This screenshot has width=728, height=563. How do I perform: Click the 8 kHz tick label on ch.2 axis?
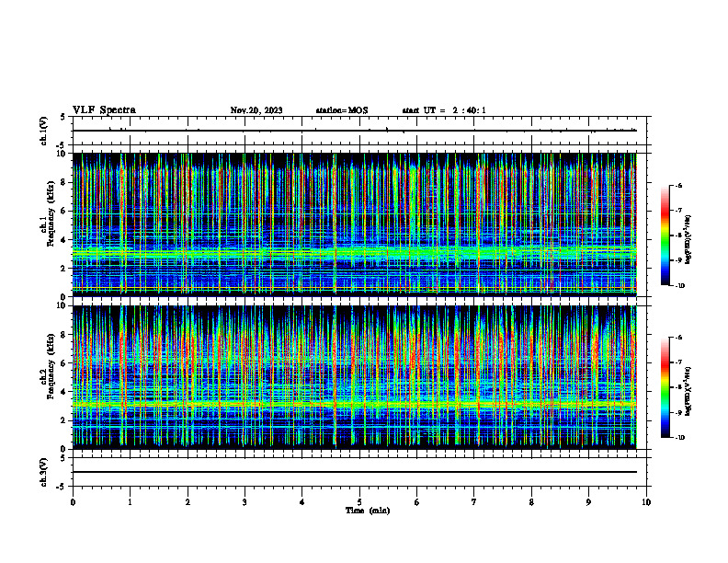point(64,335)
